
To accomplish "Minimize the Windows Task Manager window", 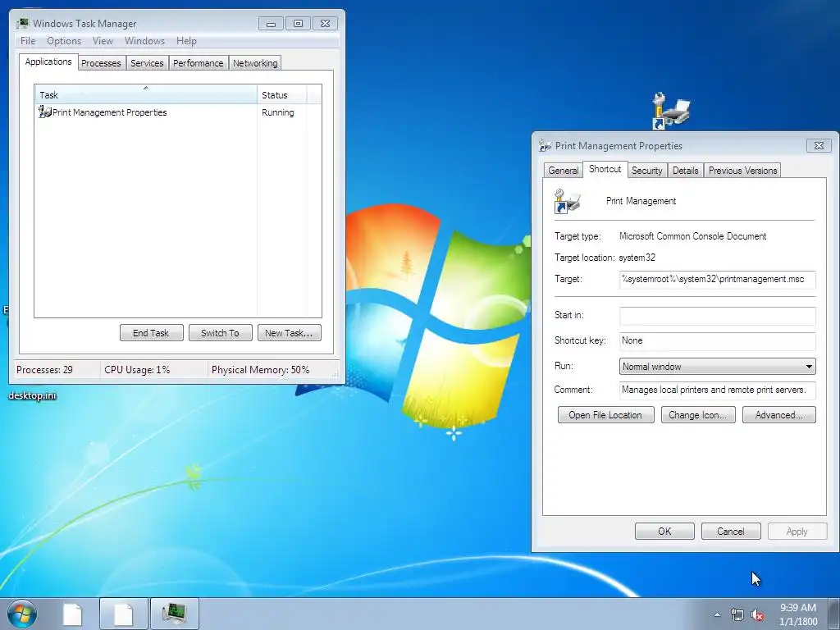I will (271, 23).
